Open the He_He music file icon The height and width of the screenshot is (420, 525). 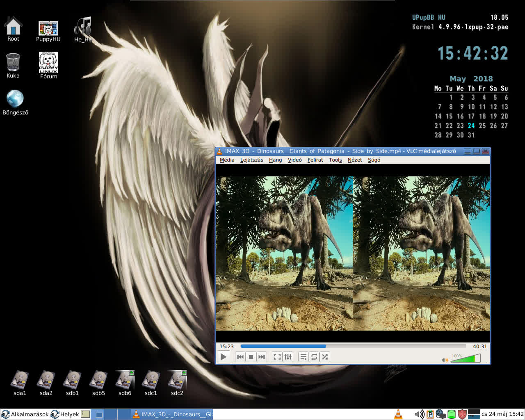pos(83,30)
